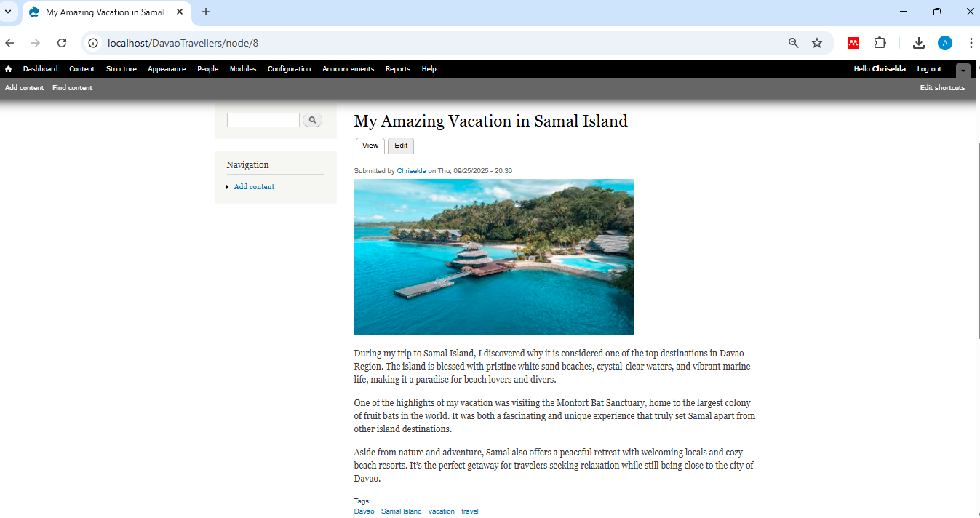This screenshot has height=518, width=980.
Task: Click the Drupal home icon in admin bar
Action: pyautogui.click(x=8, y=69)
